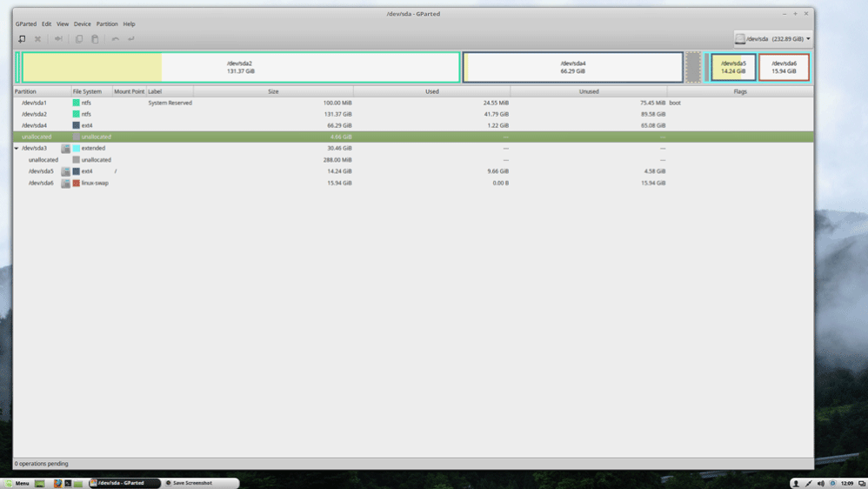Screen dimensions: 868x489
Task: Click the Save Screenshot taskbar button
Action: tap(190, 483)
